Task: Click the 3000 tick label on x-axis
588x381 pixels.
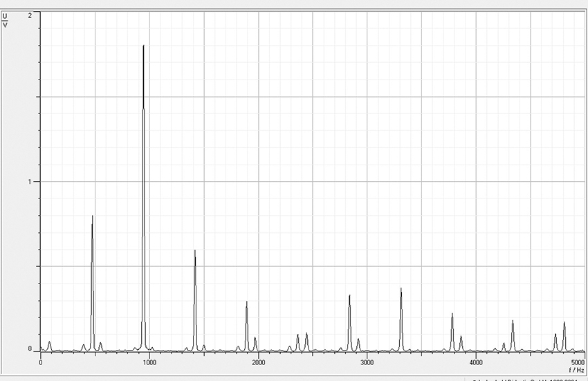Action: [x=367, y=362]
